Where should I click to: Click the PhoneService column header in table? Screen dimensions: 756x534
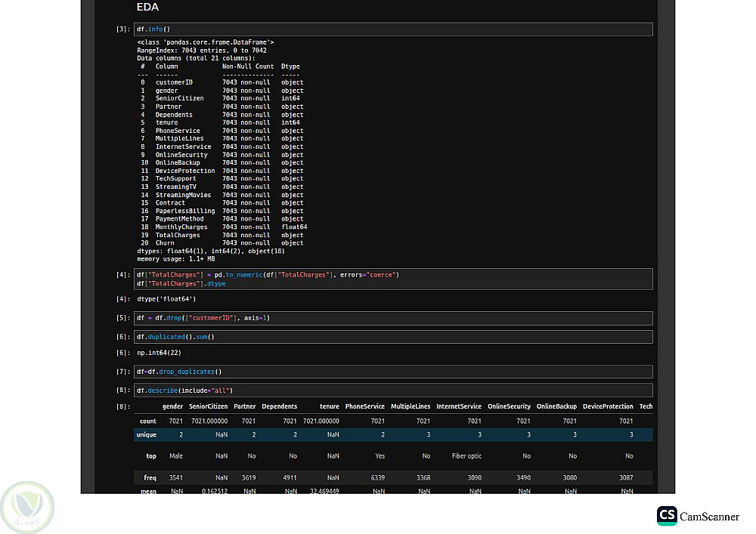click(365, 406)
